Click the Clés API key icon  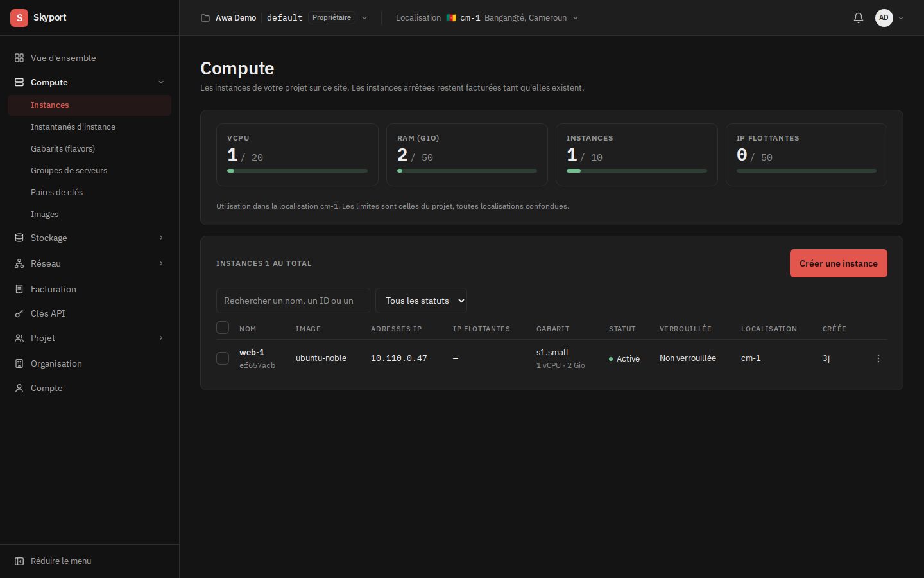click(19, 313)
